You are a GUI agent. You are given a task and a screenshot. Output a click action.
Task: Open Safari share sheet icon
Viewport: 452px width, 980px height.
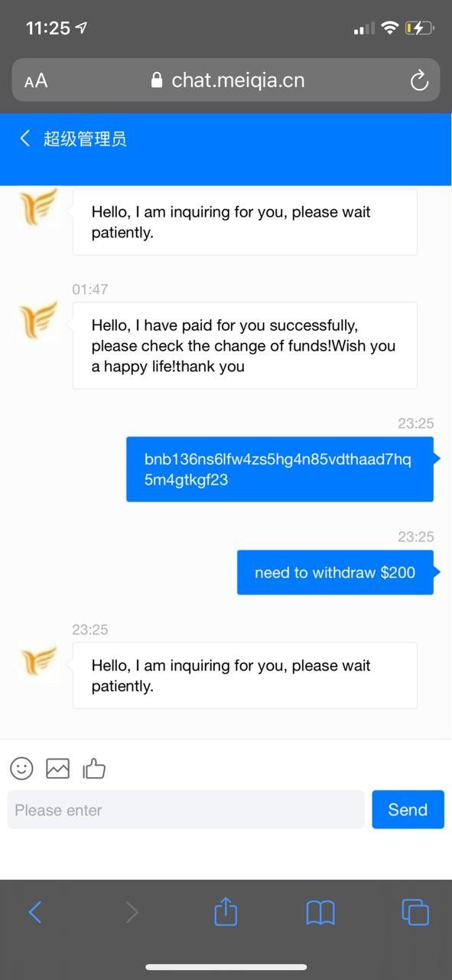coord(226,911)
